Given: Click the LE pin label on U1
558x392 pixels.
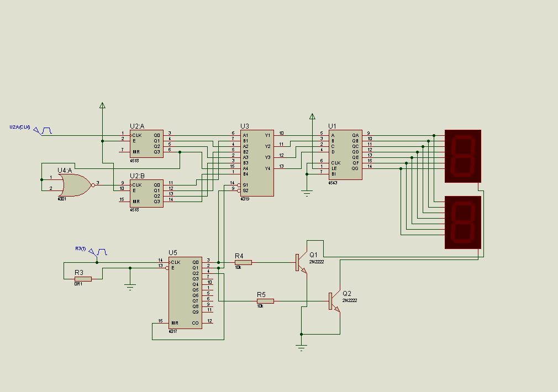Looking at the screenshot, I should [334, 168].
